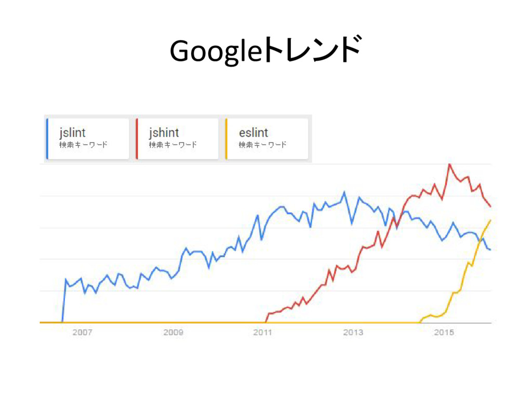
Task: Click the 2015 label on the time axis
Action: [444, 332]
